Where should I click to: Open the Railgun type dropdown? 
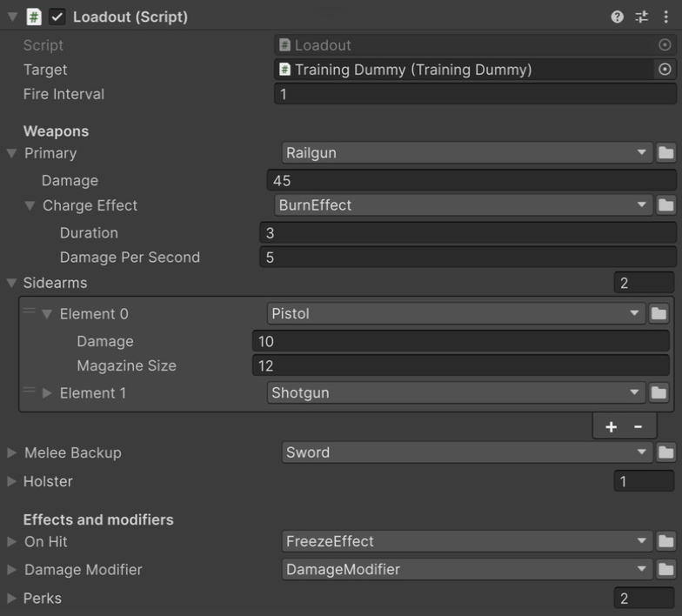click(x=467, y=153)
